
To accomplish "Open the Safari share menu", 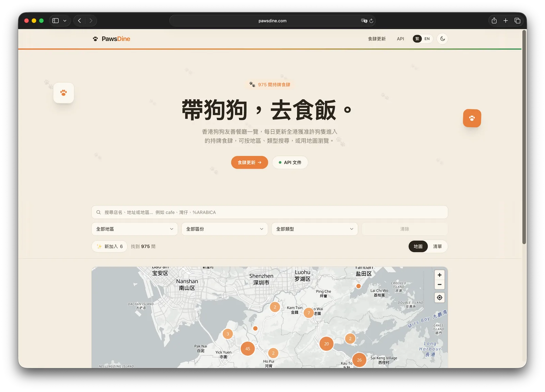I will pyautogui.click(x=494, y=21).
